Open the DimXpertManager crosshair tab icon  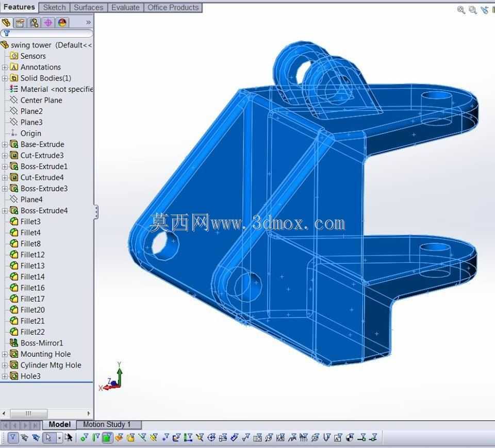coord(48,23)
